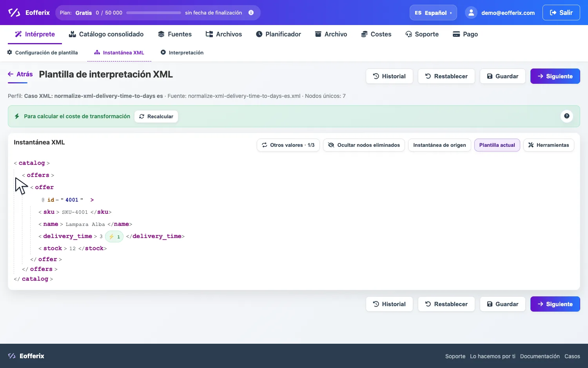
Task: Click bottom Restablecer button
Action: click(x=446, y=304)
